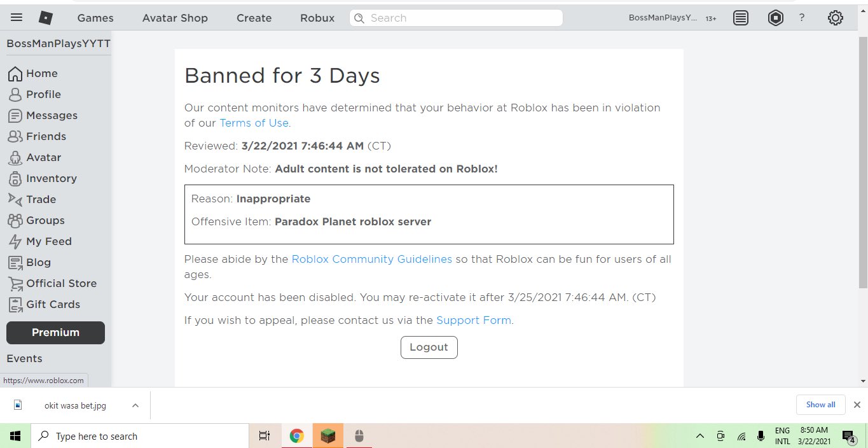This screenshot has width=868, height=448.
Task: Click Paradox Planet roblox server text
Action: click(x=353, y=222)
